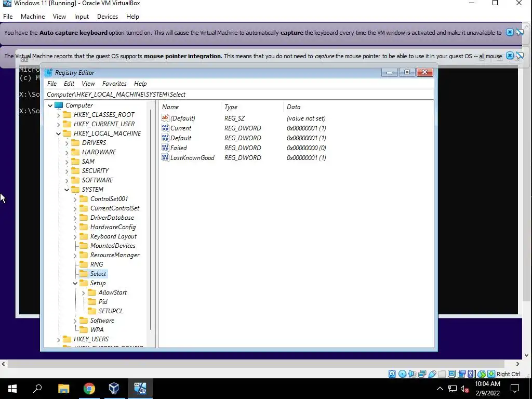Click the host clock showing 10:04 AM

click(x=487, y=384)
